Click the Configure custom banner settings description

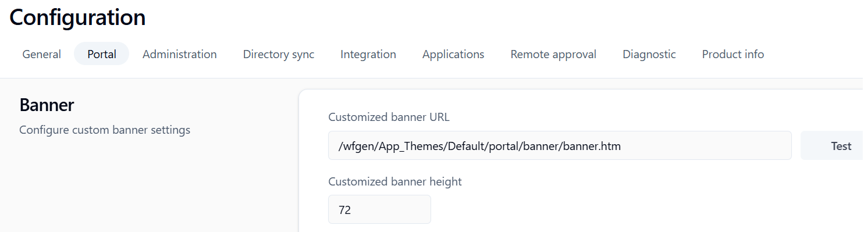point(105,130)
